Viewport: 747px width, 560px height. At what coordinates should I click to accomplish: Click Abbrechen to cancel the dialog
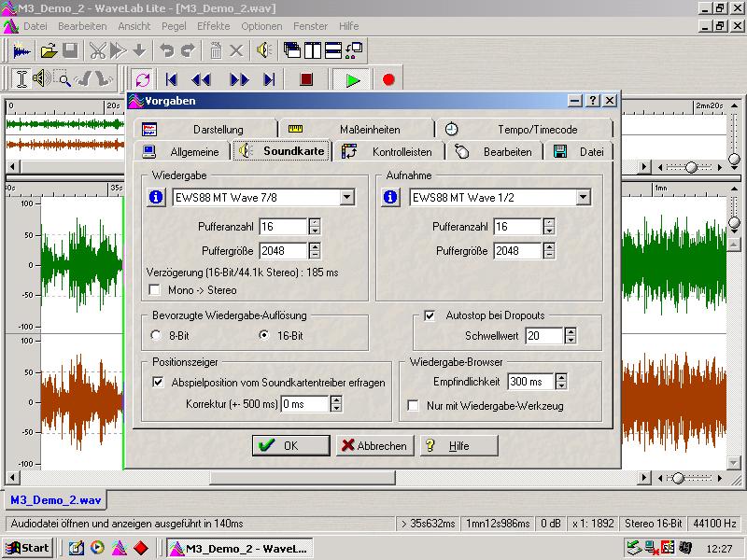coord(375,446)
